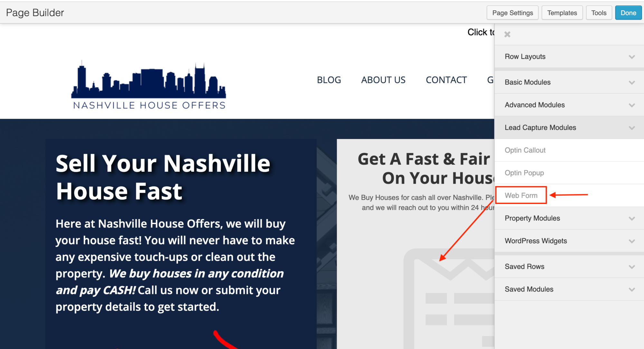Click the close panel X icon

(x=507, y=34)
